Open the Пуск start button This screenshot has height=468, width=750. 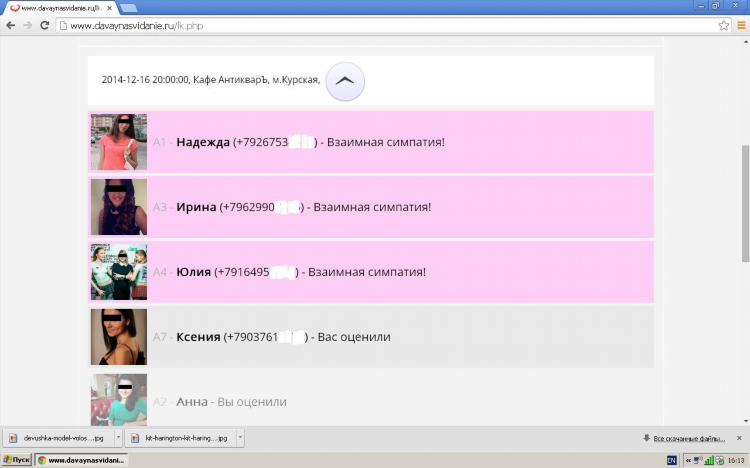point(17,460)
